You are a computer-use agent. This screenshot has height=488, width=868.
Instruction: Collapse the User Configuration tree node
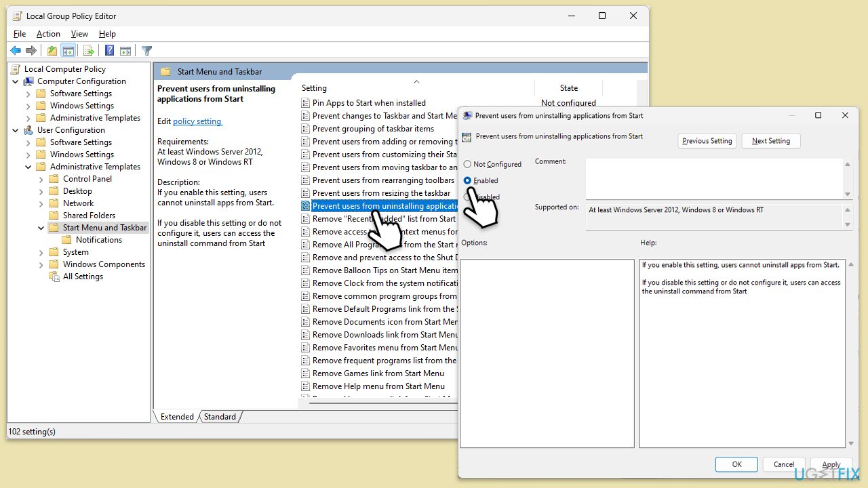click(x=15, y=130)
